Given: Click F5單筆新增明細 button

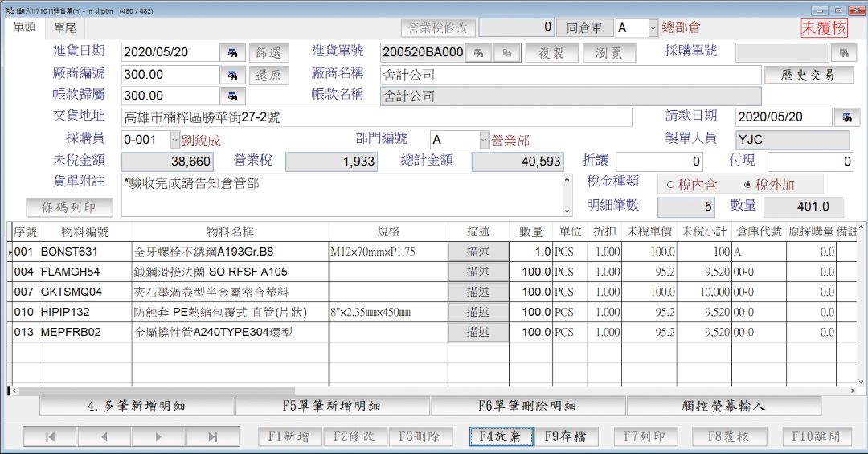Looking at the screenshot, I should tap(332, 406).
